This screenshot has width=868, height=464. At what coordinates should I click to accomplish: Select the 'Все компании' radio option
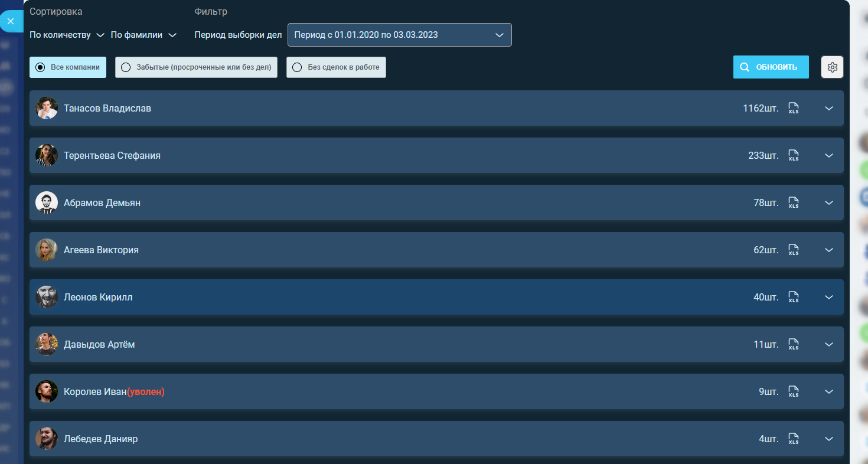point(68,67)
